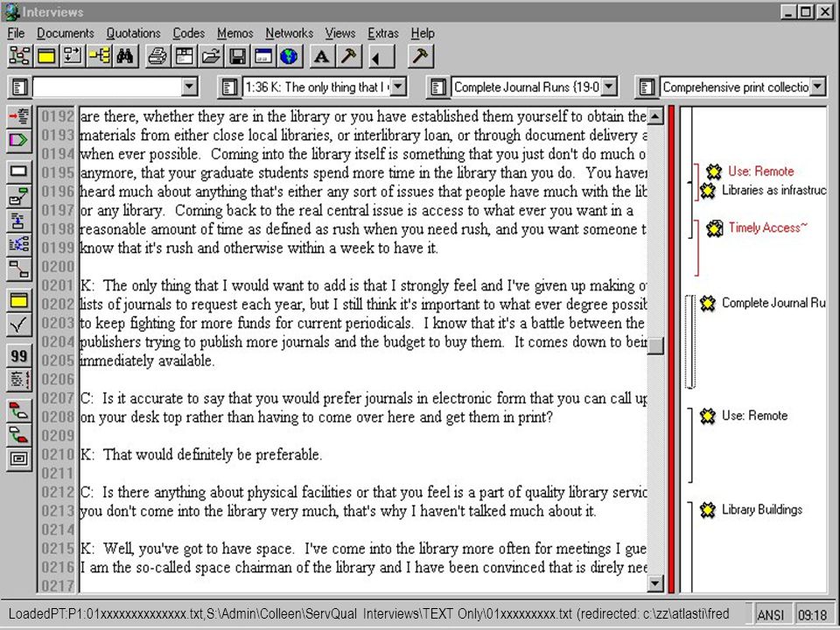Click the floppy disk save icon
840x630 pixels.
(x=237, y=56)
